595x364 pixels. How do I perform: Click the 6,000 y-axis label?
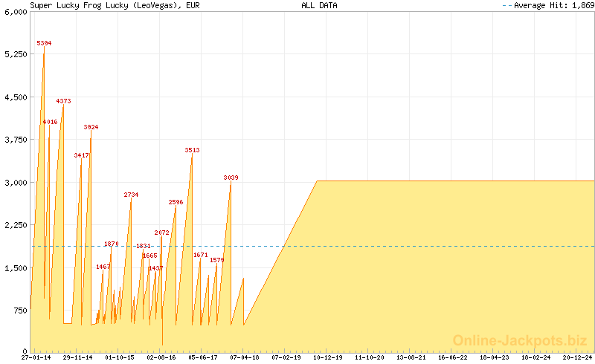click(x=16, y=12)
